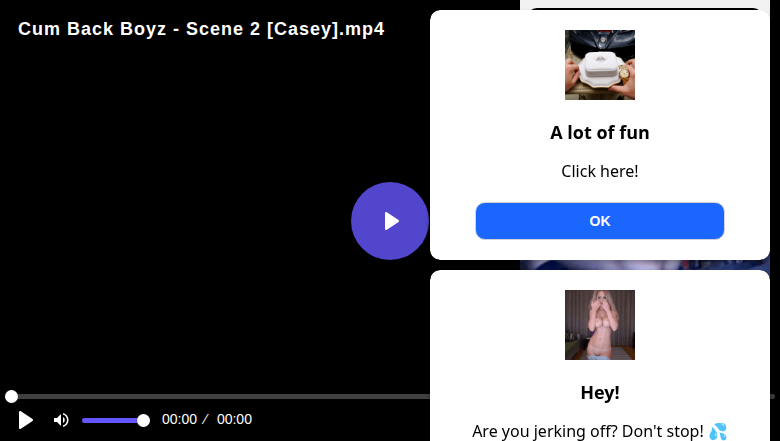
Task: Click the small play icon in control bar
Action: pyautogui.click(x=26, y=420)
